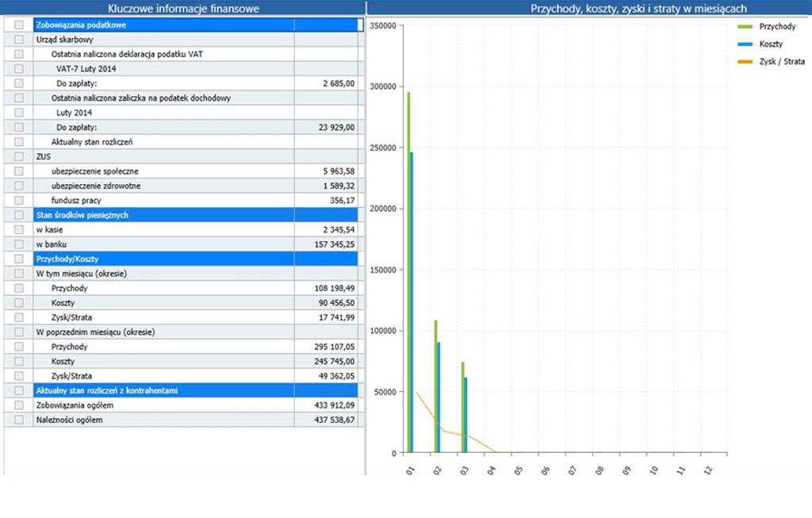Click value 5 963,58
812x518 pixels.
[x=339, y=171]
